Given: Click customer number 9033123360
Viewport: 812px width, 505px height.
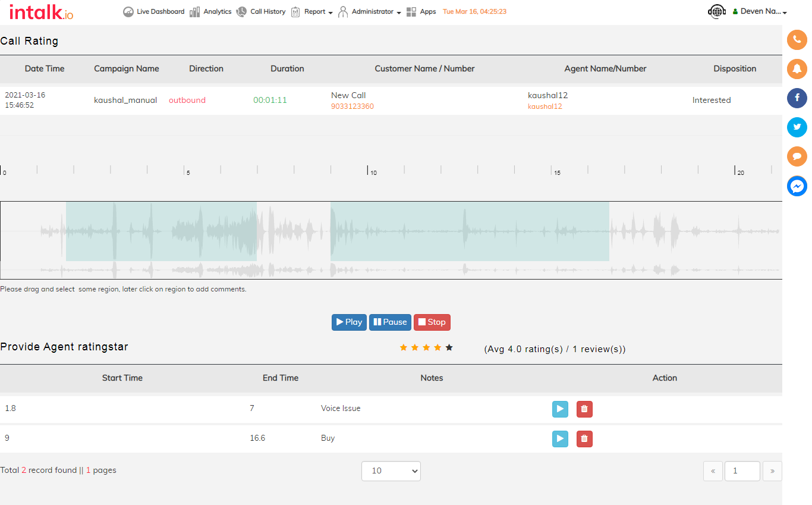Looking at the screenshot, I should click(x=353, y=106).
